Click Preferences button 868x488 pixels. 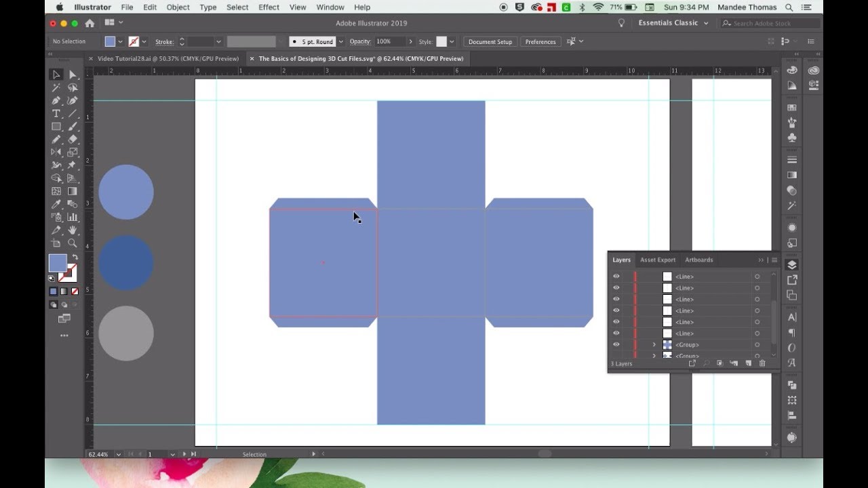540,41
